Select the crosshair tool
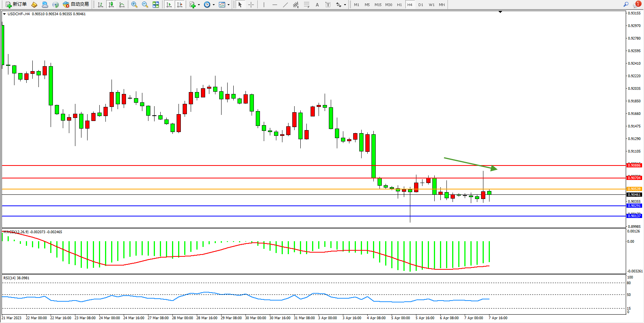The height and width of the screenshot is (323, 644). (251, 5)
